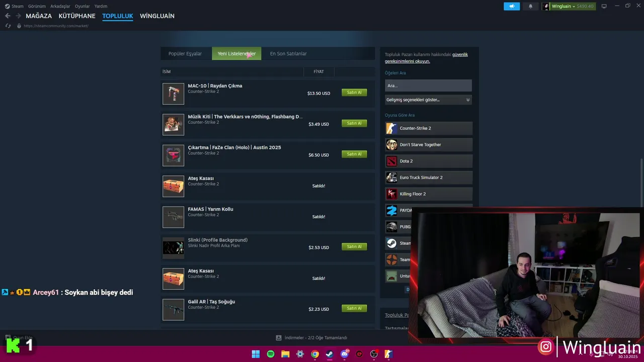This screenshot has width=644, height=362.
Task: Filter market by Killing Floor 2
Action: (429, 194)
